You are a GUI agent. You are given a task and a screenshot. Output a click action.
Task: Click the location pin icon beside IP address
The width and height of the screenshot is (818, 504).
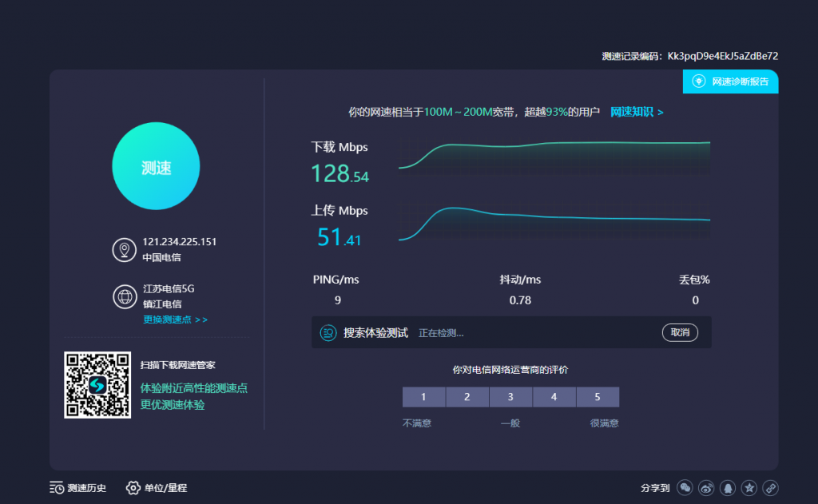pyautogui.click(x=124, y=250)
